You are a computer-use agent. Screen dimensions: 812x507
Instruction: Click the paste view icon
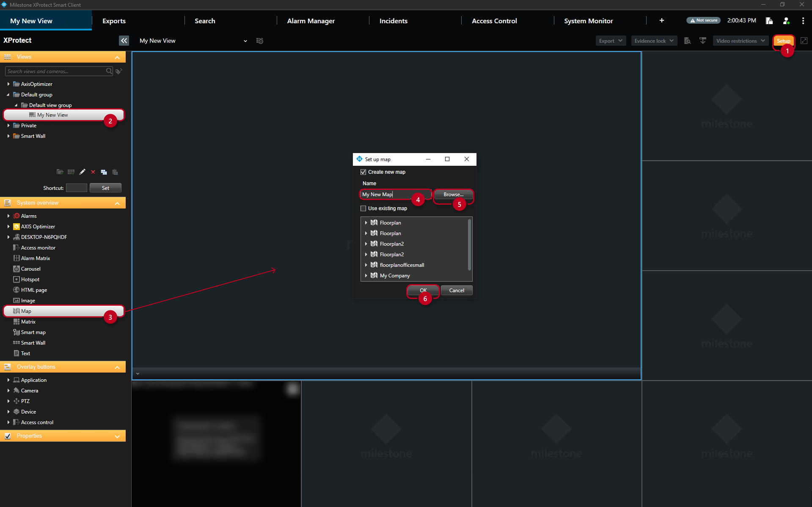coord(115,172)
